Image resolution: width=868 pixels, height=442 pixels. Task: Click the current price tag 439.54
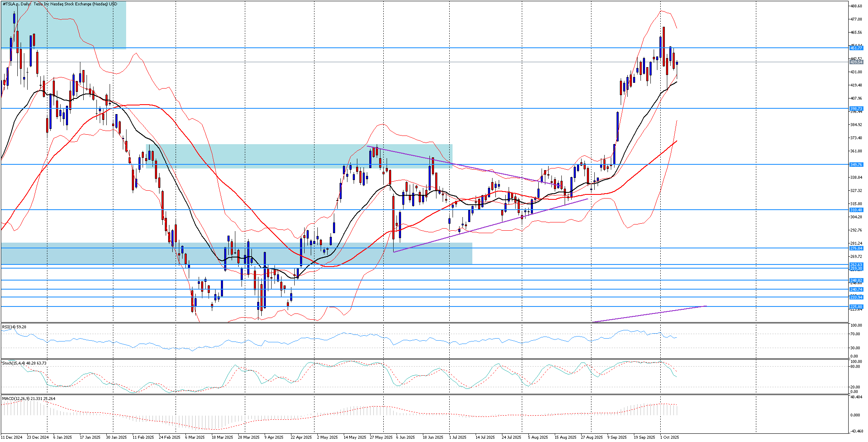[856, 62]
